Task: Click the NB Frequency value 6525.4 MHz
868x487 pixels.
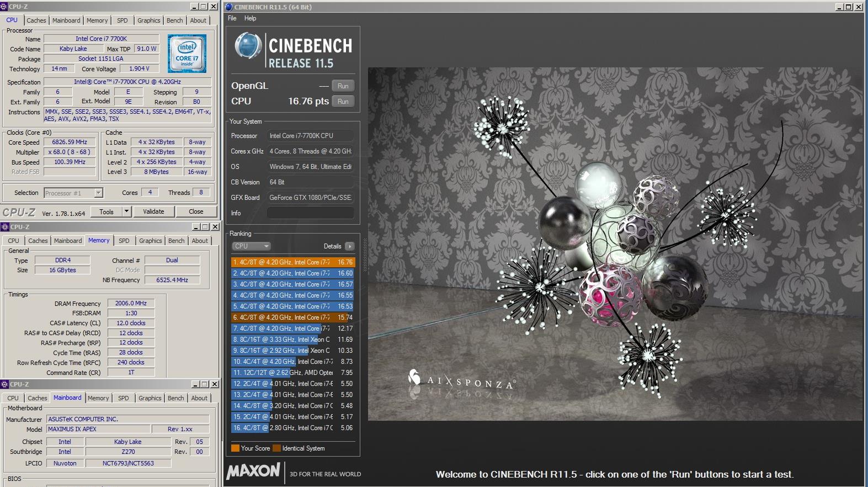Action: [x=172, y=280]
